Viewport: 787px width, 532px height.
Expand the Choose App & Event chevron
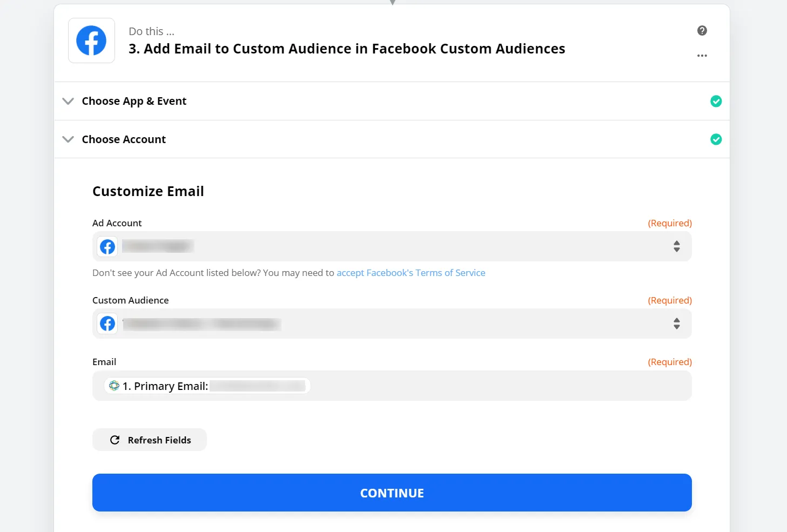click(x=68, y=101)
